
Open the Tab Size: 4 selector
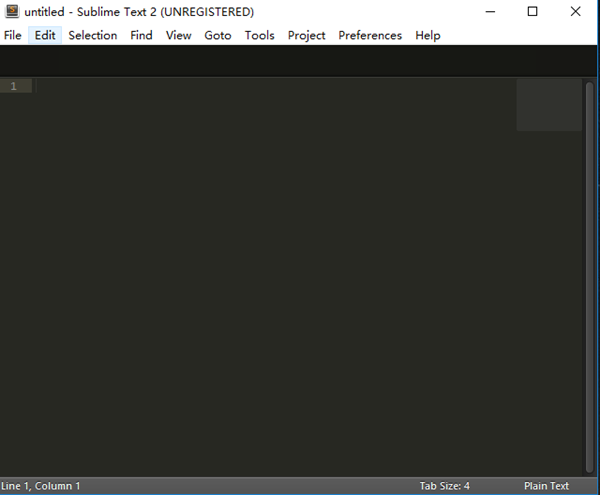444,486
